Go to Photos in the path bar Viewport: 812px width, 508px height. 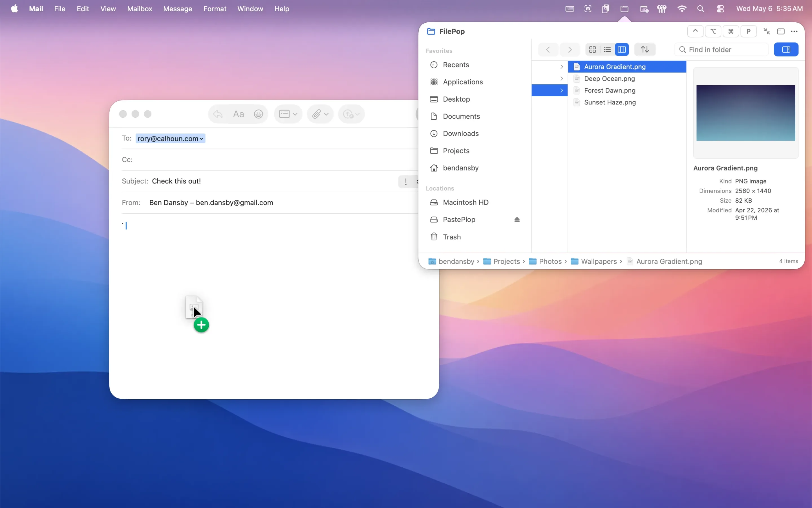click(545, 261)
